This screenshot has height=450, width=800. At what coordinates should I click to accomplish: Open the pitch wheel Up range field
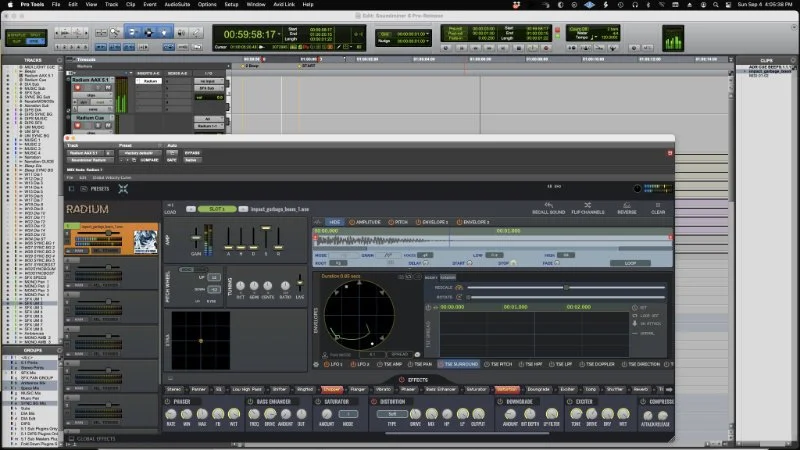pos(214,278)
